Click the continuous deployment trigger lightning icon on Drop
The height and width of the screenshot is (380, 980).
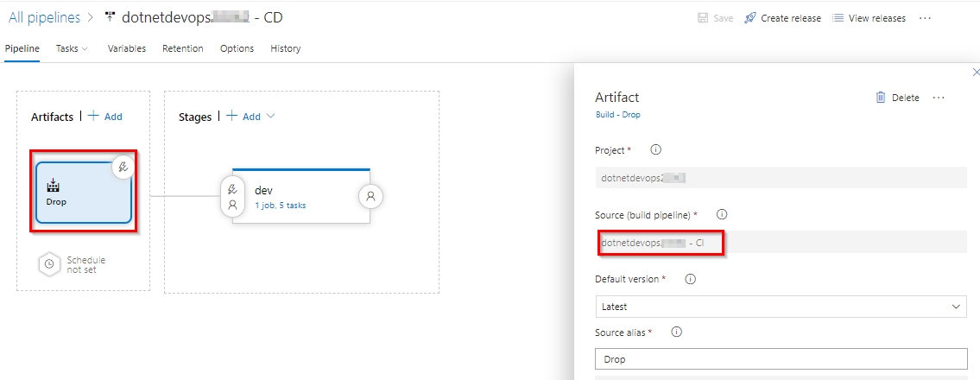click(x=123, y=167)
